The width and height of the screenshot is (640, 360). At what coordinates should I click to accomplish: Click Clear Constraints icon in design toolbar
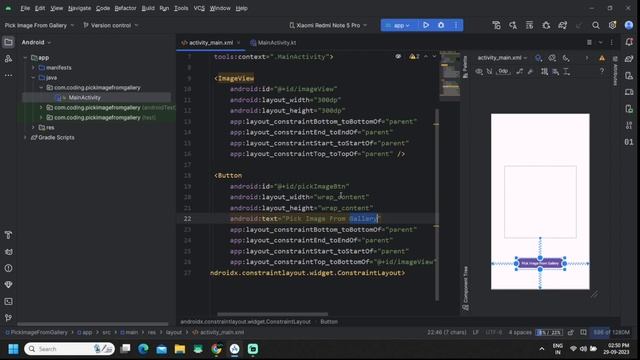pyautogui.click(x=519, y=71)
